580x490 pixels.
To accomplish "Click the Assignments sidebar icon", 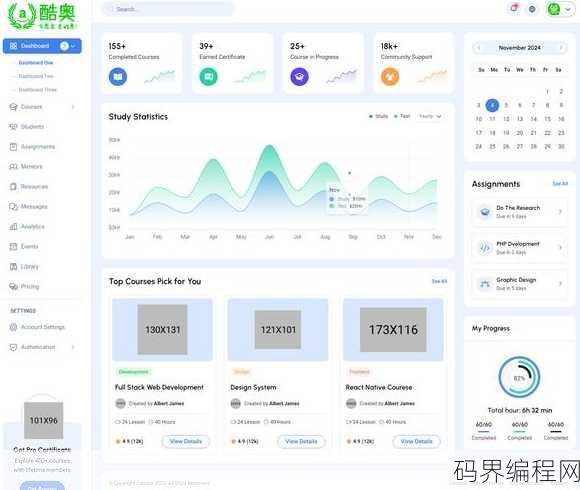I will 13,147.
